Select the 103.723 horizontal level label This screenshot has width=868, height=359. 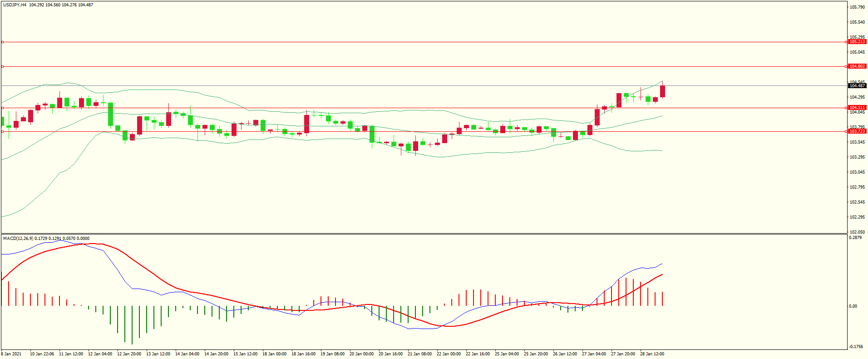pyautogui.click(x=857, y=131)
